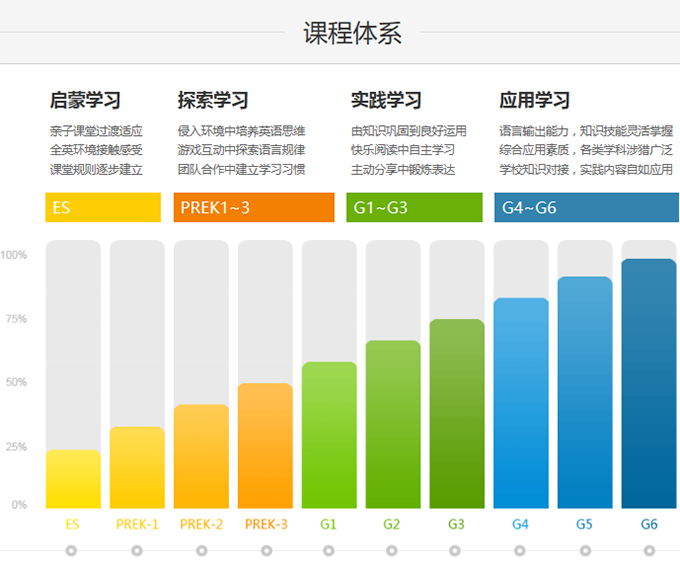This screenshot has width=680, height=562.
Task: Select the 应用学习 heading
Action: (x=534, y=101)
